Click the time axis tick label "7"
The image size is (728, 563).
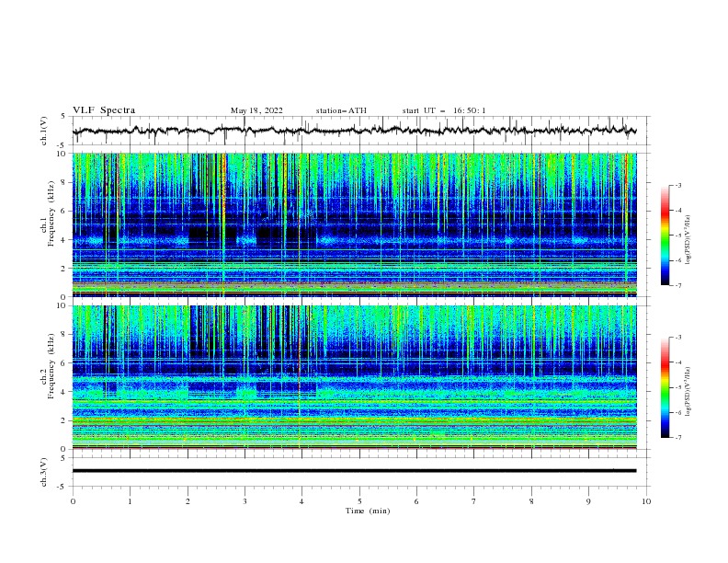[x=474, y=501]
